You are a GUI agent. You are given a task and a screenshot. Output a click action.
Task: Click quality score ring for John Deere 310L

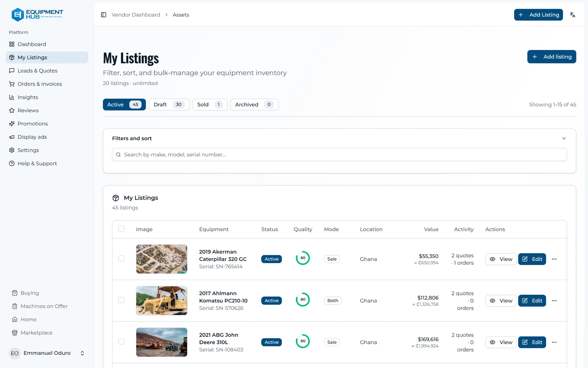pos(303,341)
